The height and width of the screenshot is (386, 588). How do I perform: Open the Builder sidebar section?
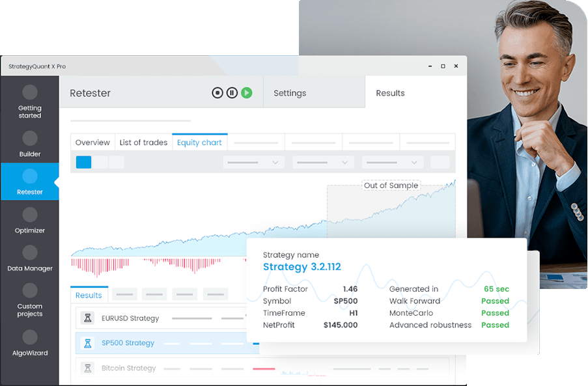[30, 144]
